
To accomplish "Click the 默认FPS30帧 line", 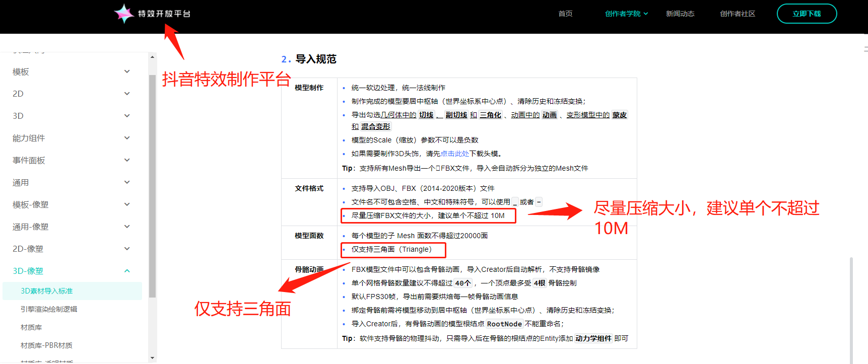I will (x=435, y=297).
